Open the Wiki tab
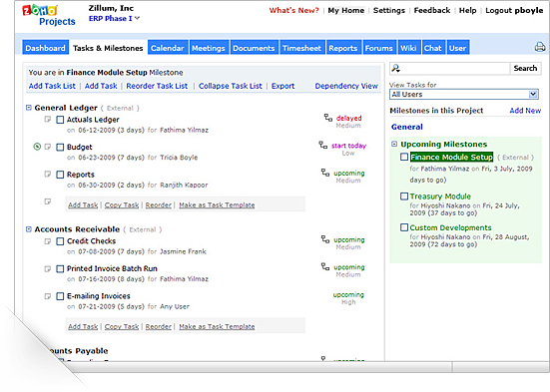 (408, 48)
